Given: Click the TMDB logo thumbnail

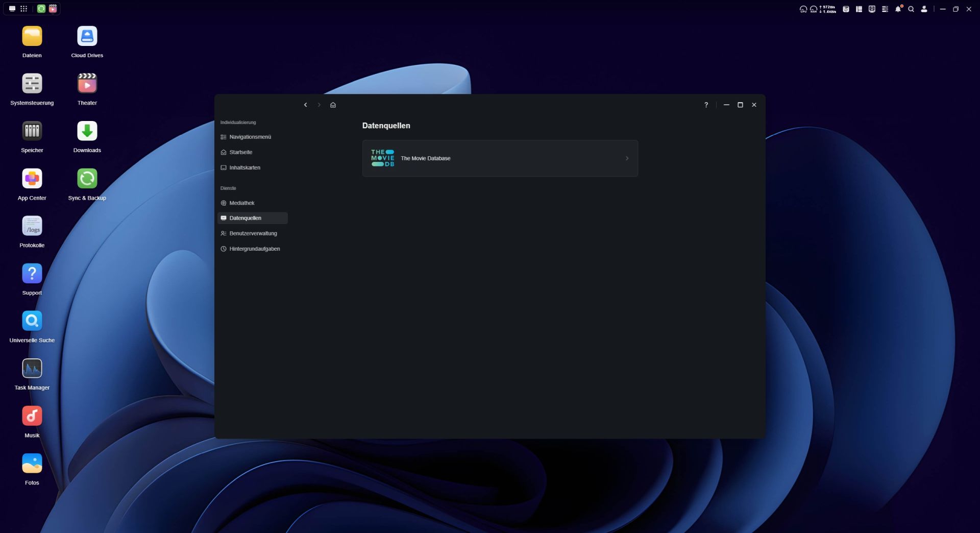Looking at the screenshot, I should (x=382, y=158).
